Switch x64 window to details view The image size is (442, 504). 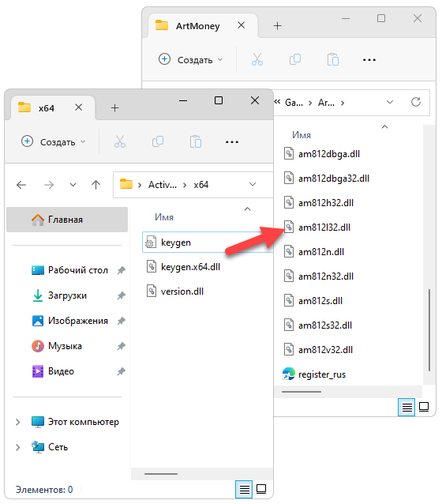244,490
